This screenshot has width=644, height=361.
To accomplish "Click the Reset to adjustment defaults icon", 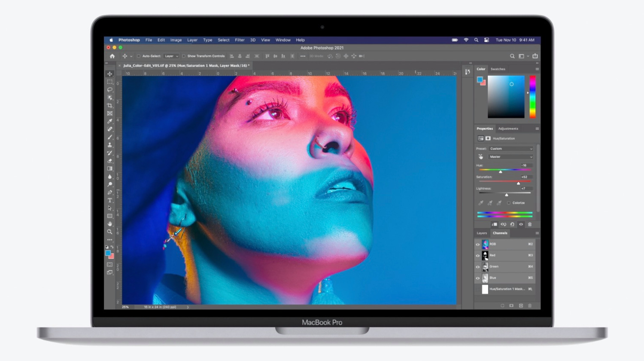I will tap(512, 224).
